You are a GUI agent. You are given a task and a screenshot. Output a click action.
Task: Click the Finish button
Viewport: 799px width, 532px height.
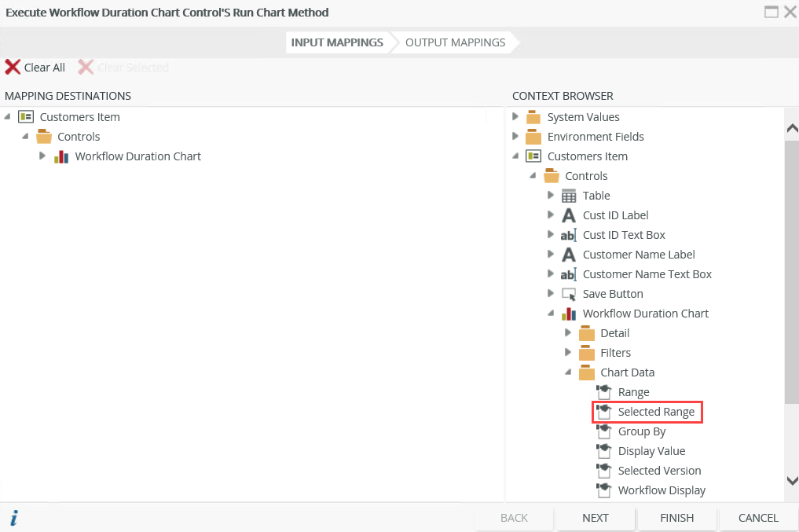pyautogui.click(x=676, y=518)
